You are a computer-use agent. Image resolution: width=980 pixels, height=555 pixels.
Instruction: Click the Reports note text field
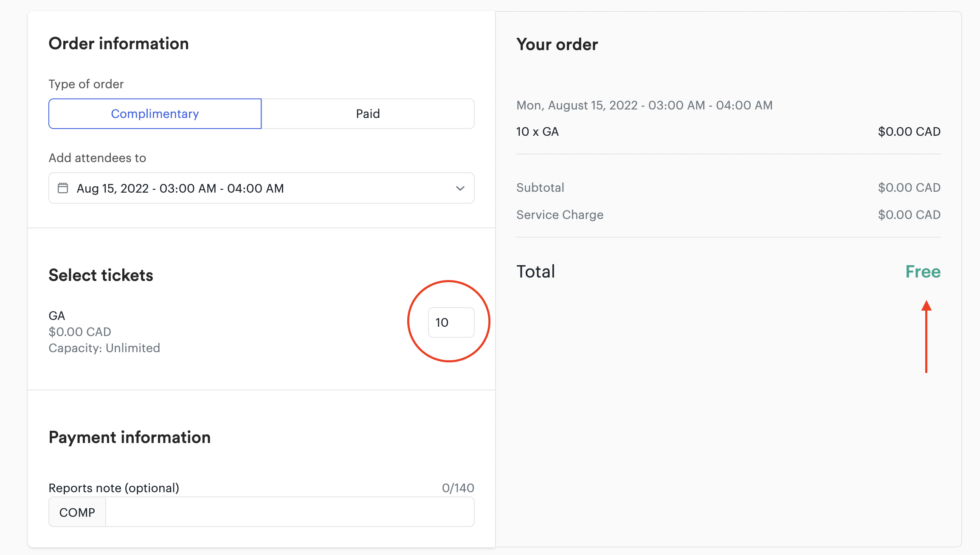[290, 512]
